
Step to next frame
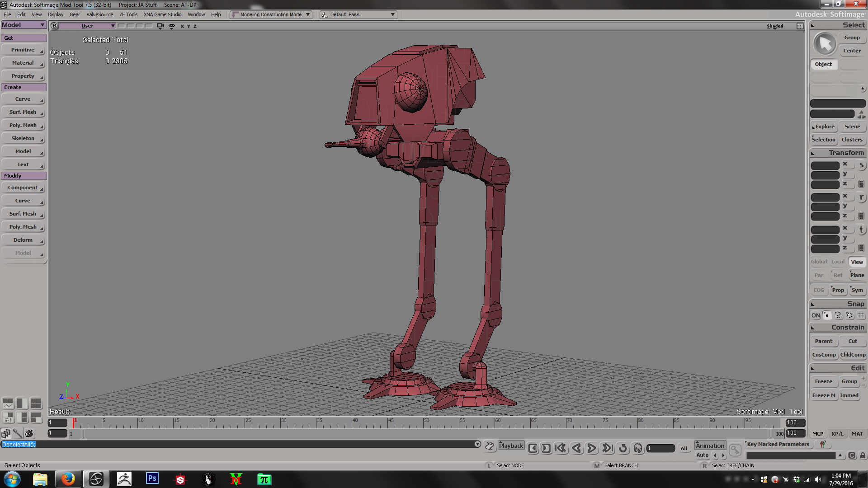[x=546, y=448]
